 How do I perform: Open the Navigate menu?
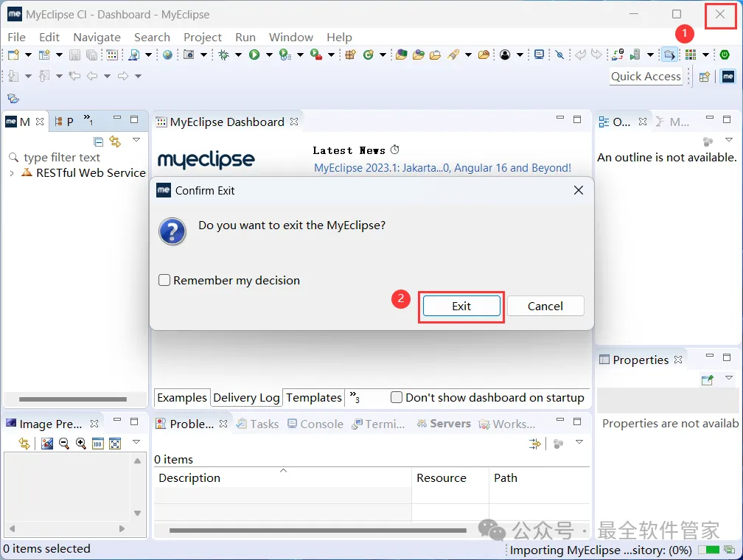click(97, 37)
